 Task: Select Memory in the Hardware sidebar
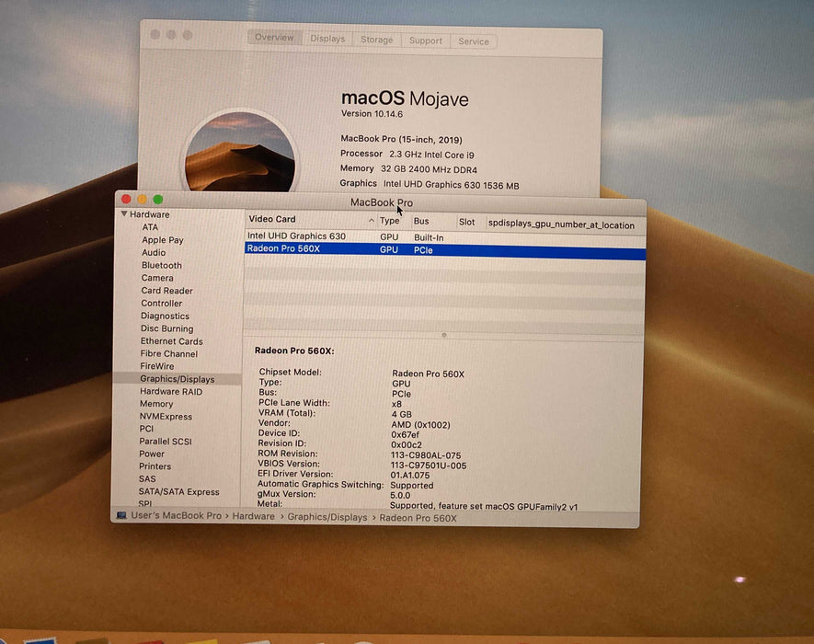156,404
